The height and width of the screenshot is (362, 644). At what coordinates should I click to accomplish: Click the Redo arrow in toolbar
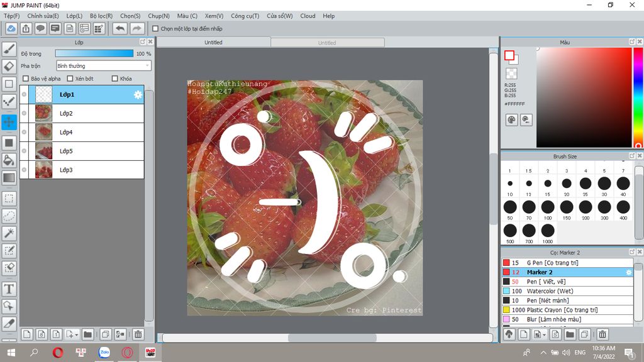(x=137, y=28)
